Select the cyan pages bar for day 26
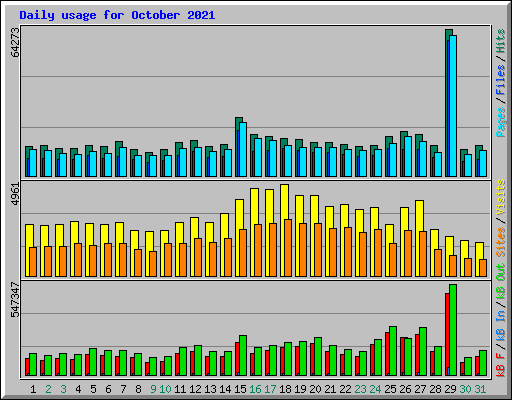This screenshot has height=400, width=512. pyautogui.click(x=408, y=157)
